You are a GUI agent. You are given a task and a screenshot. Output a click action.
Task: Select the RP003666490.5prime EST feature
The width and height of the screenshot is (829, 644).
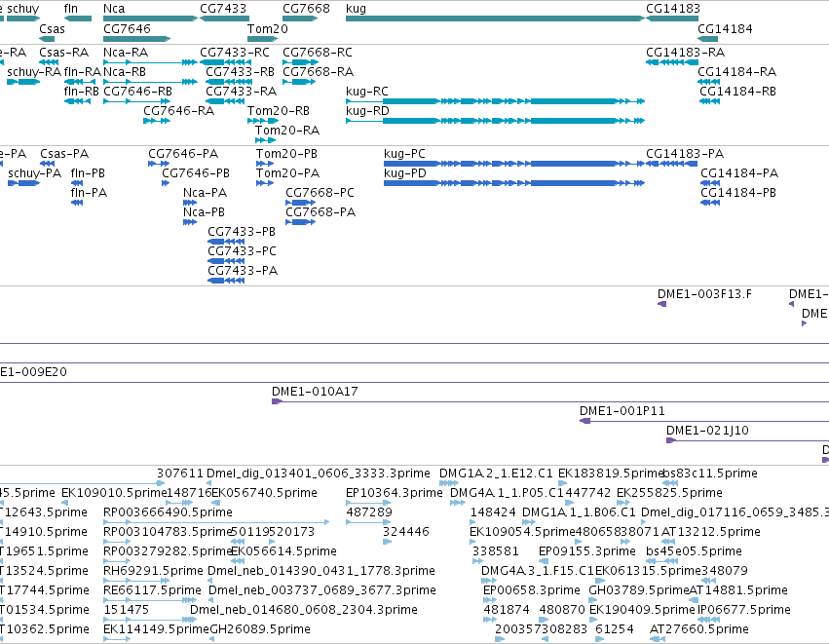[216, 522]
